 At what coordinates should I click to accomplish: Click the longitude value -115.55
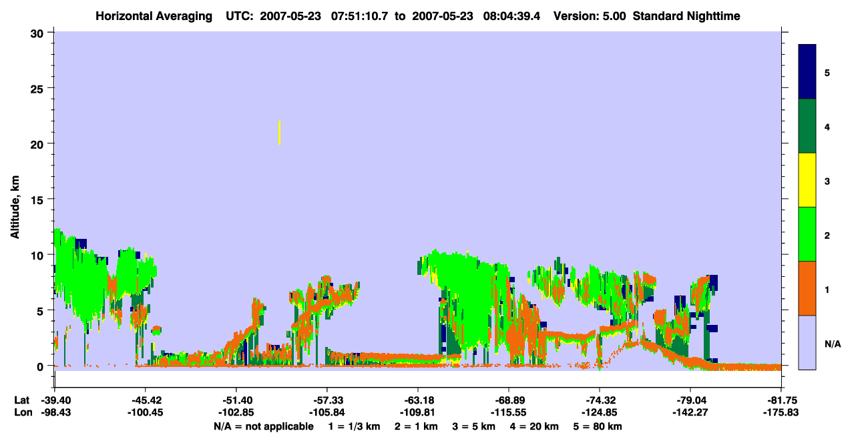point(509,412)
